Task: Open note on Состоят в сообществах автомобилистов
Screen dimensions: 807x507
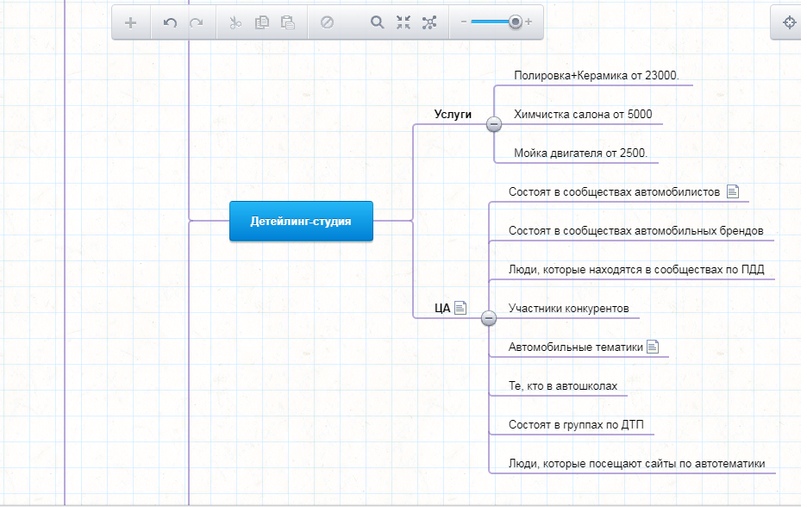Action: [733, 191]
